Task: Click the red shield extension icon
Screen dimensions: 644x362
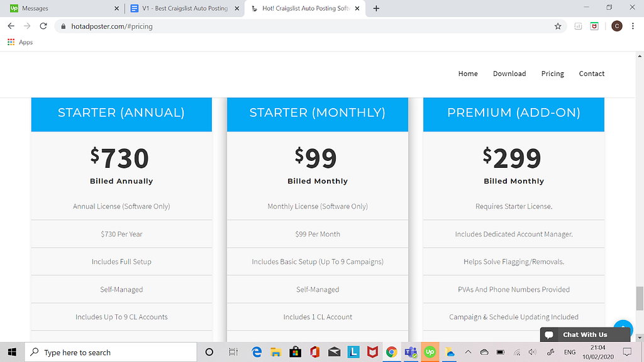Action: [x=594, y=26]
